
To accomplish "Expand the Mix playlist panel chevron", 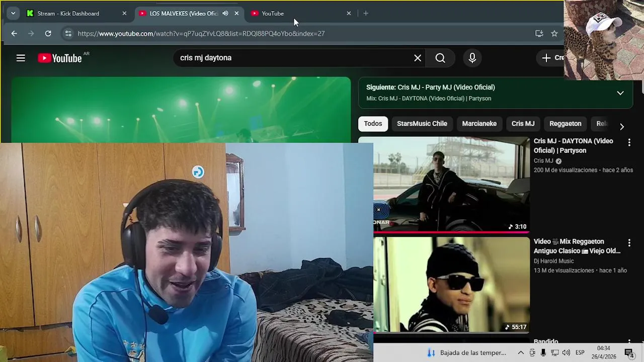I will pyautogui.click(x=620, y=93).
